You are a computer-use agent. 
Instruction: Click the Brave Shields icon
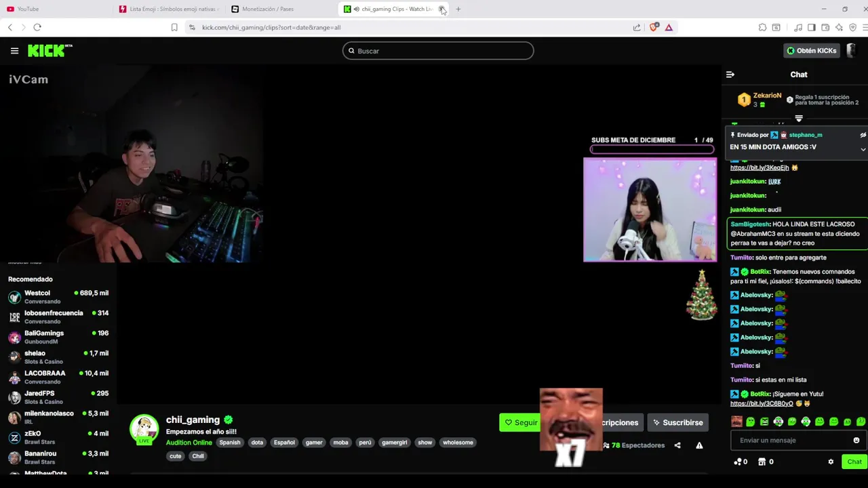tap(654, 28)
